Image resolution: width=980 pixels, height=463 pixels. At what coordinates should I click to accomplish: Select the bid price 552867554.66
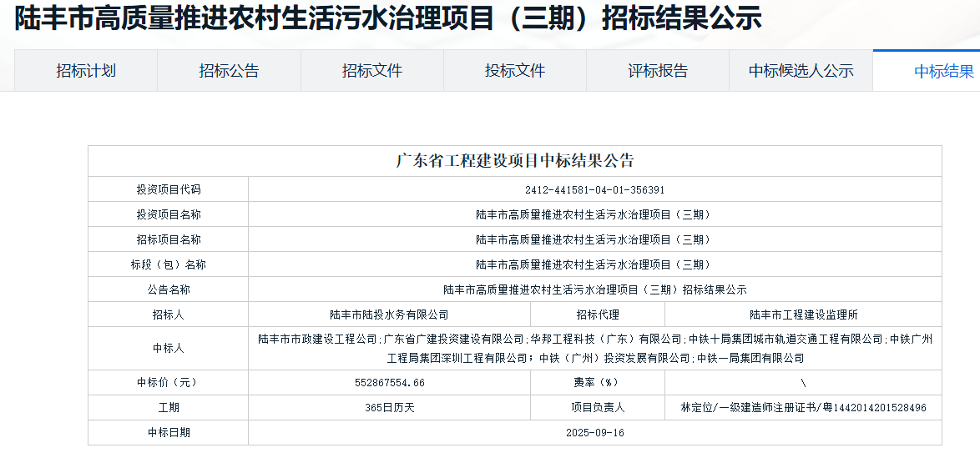click(x=389, y=382)
